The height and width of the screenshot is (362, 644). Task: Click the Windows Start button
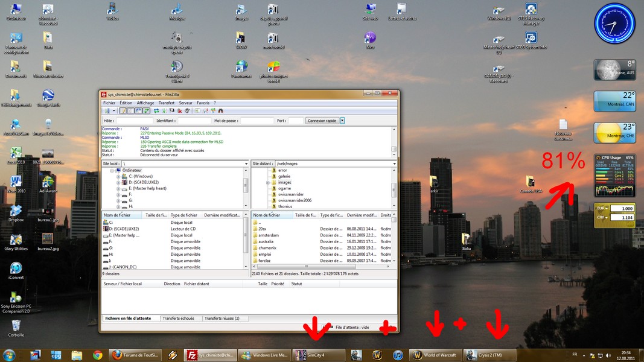coord(9,355)
